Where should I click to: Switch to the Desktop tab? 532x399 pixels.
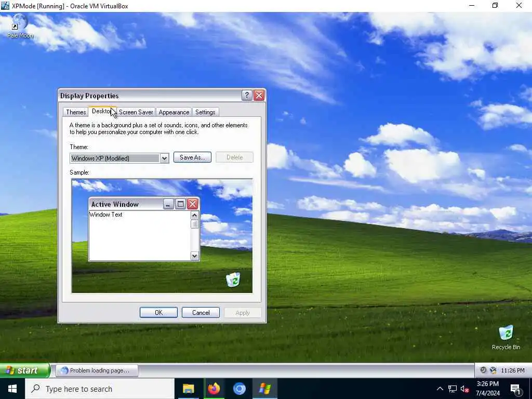click(x=102, y=111)
